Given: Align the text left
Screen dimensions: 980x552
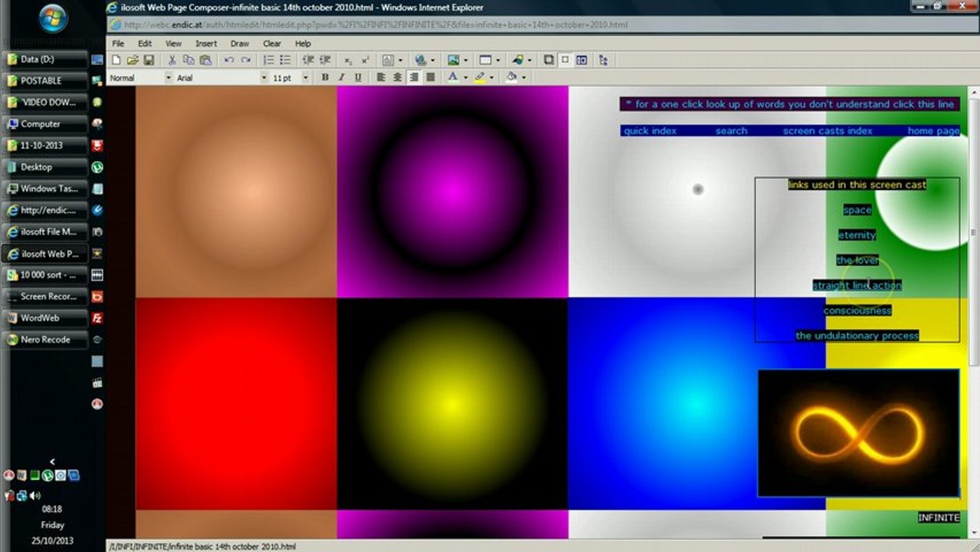Looking at the screenshot, I should tap(381, 77).
